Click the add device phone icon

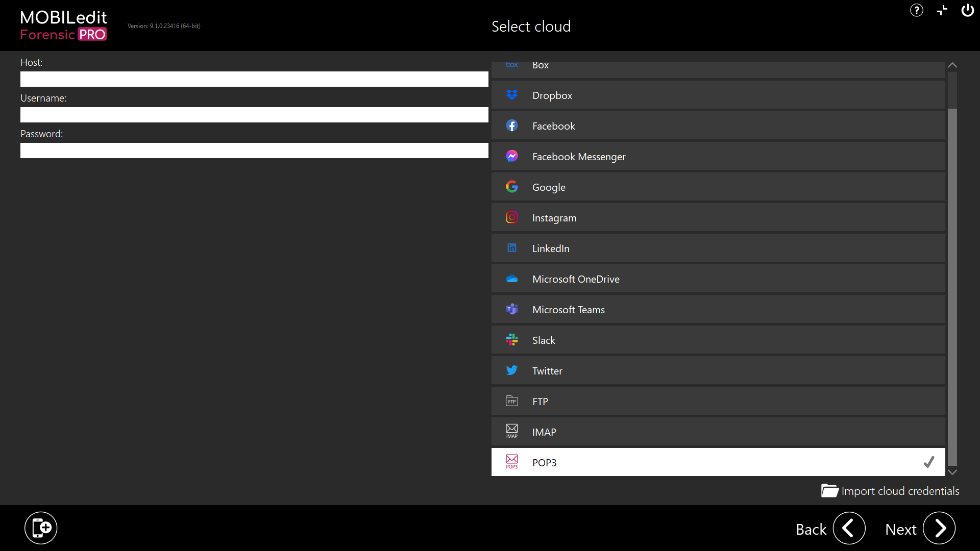point(41,528)
